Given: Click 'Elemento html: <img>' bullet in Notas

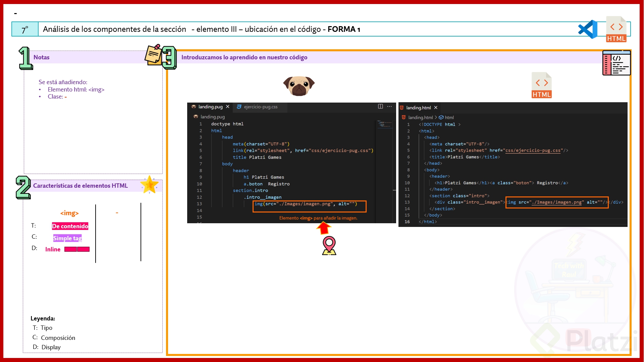Looking at the screenshot, I should (x=76, y=89).
